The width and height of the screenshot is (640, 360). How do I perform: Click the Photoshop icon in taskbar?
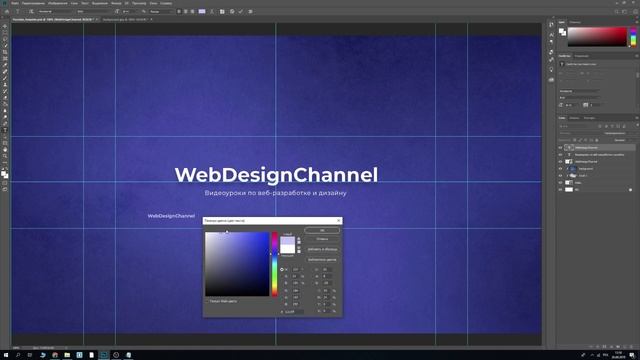point(104,355)
